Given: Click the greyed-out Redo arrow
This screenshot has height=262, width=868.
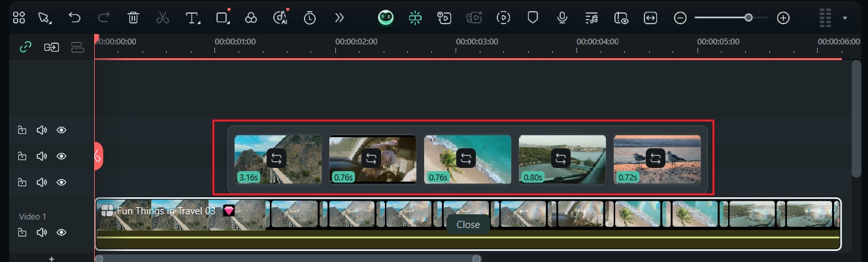Looking at the screenshot, I should pos(104,18).
